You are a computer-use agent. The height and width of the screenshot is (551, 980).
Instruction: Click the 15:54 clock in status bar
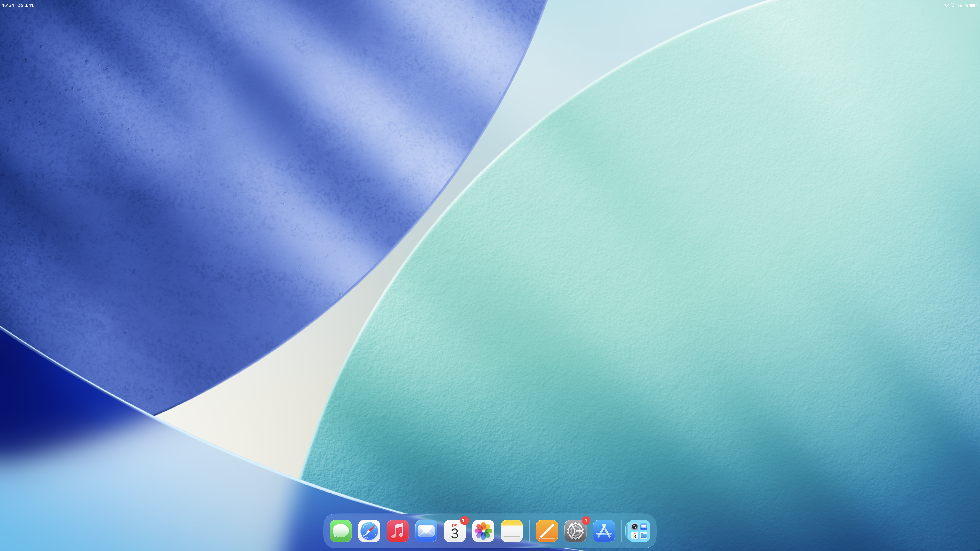[x=8, y=5]
